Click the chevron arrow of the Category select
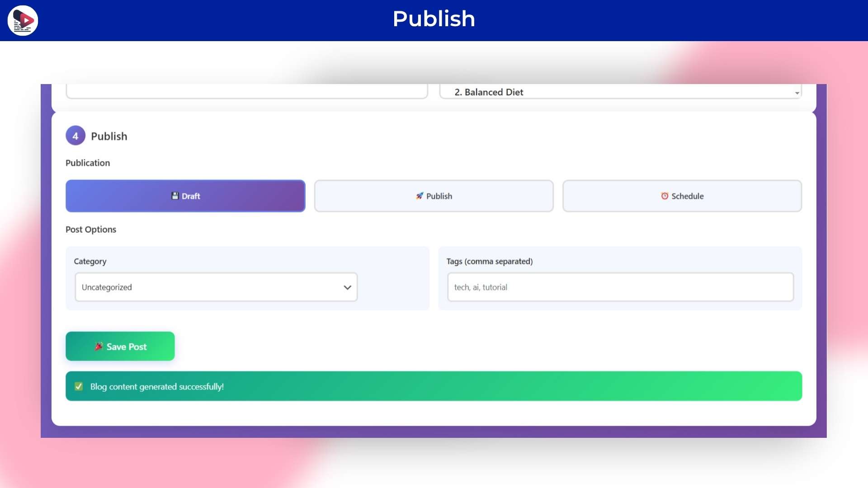Screen dimensions: 868x488 point(347,287)
